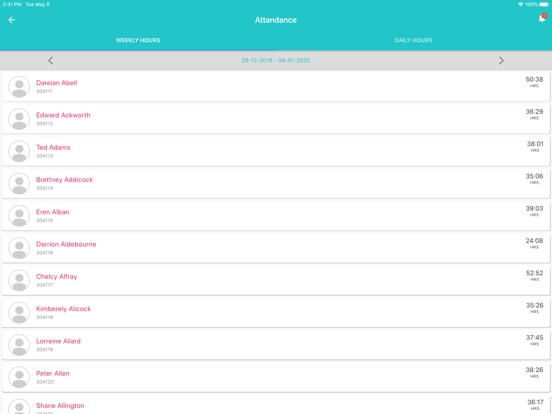The image size is (552, 414).
Task: Select the name Brettney Addicock
Action: click(64, 180)
